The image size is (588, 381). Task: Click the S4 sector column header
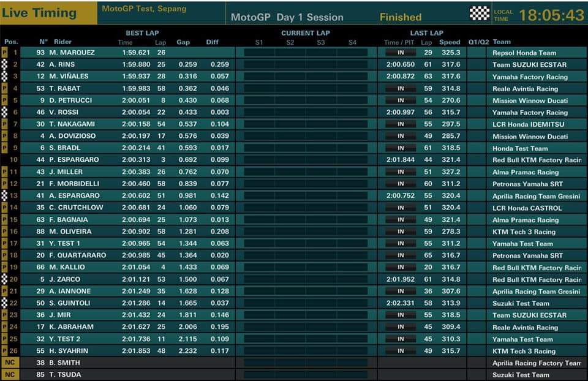pyautogui.click(x=352, y=42)
